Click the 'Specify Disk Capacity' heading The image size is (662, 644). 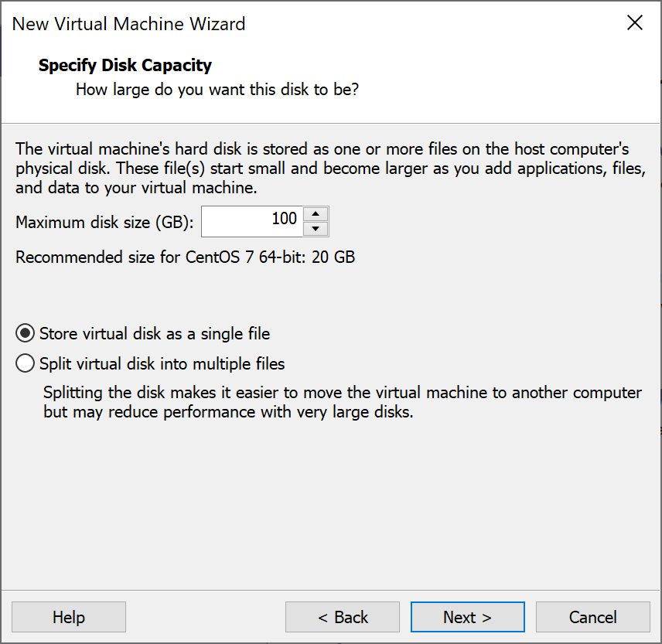(x=125, y=65)
